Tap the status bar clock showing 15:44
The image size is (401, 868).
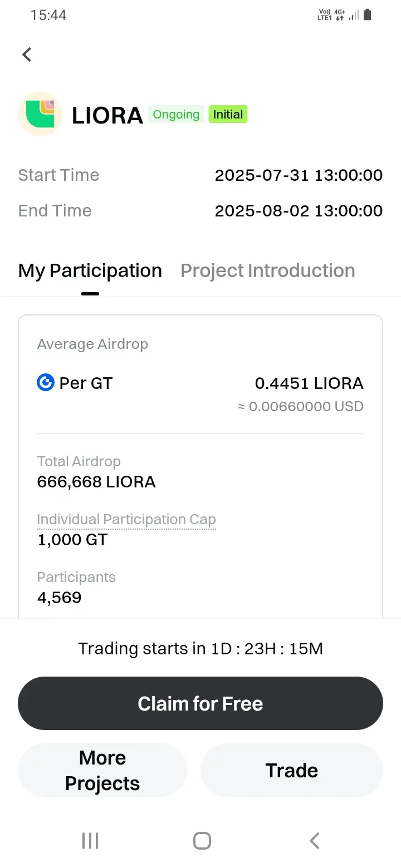tap(48, 15)
